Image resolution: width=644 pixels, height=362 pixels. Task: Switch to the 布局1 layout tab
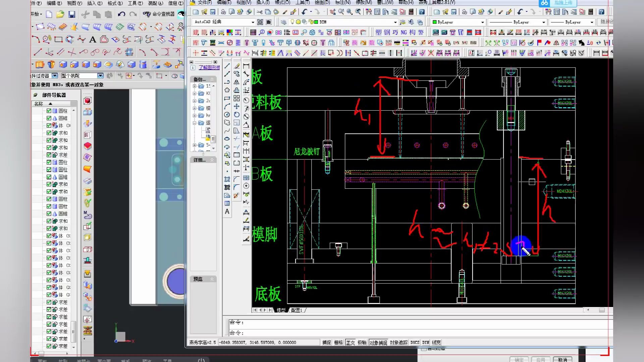[297, 310]
